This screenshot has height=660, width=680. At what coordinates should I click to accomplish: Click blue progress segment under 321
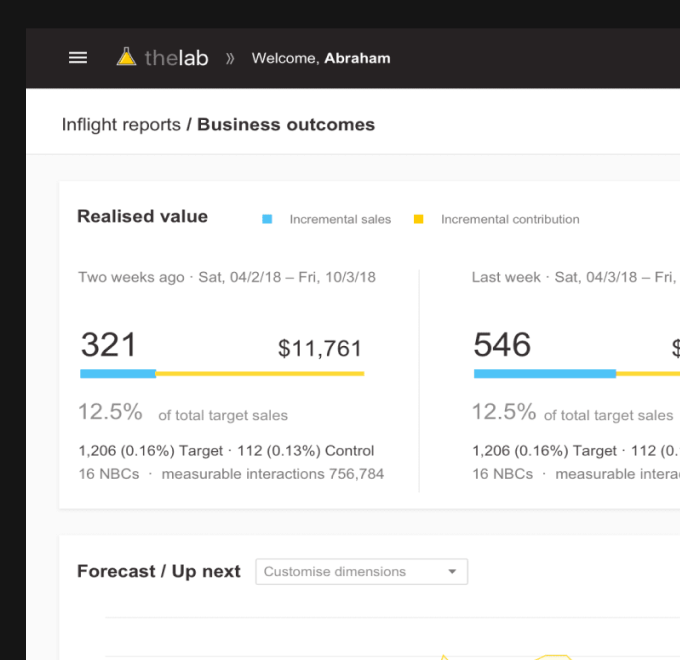[118, 374]
